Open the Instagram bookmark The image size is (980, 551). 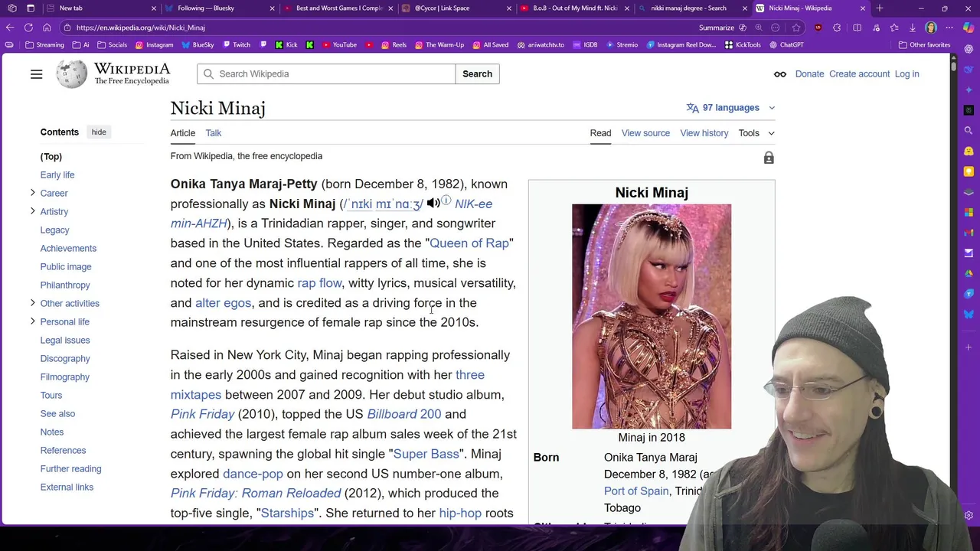click(x=154, y=45)
